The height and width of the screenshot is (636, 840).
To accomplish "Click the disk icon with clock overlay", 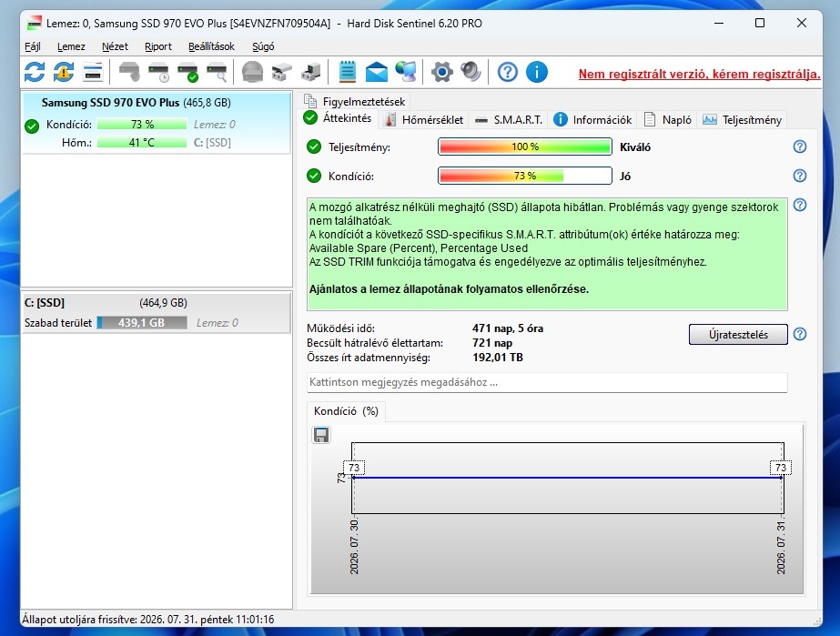I will (x=158, y=72).
